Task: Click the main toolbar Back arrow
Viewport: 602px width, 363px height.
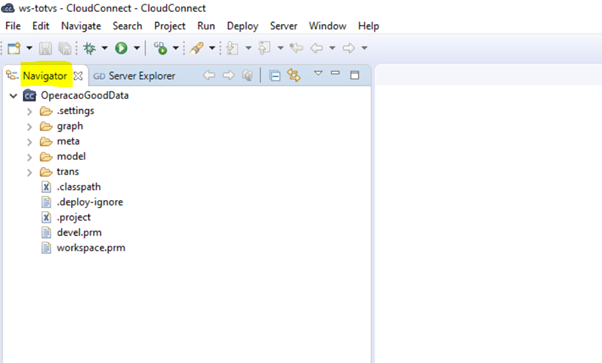Action: point(316,48)
